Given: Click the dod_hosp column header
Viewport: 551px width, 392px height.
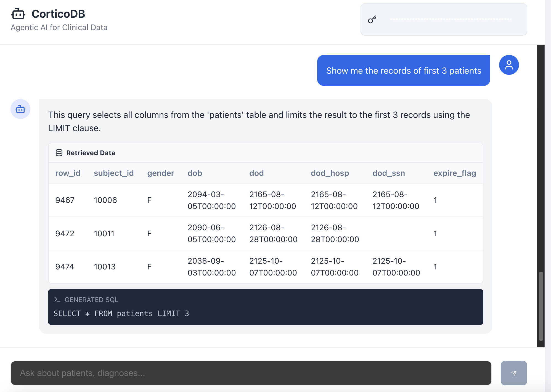Looking at the screenshot, I should (330, 173).
